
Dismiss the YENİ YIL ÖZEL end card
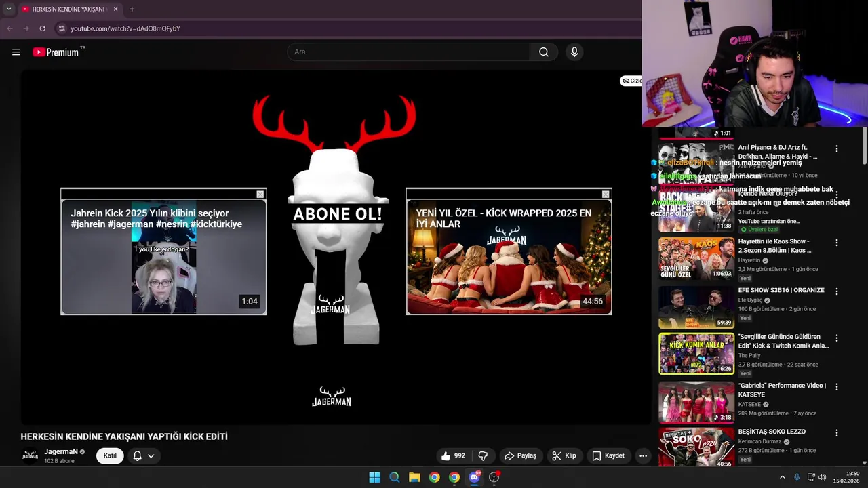606,195
